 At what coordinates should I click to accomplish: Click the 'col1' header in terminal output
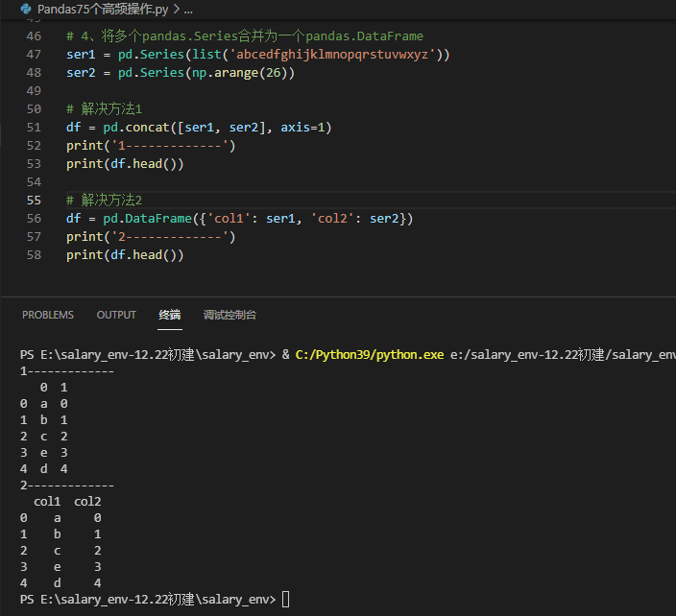pyautogui.click(x=47, y=502)
